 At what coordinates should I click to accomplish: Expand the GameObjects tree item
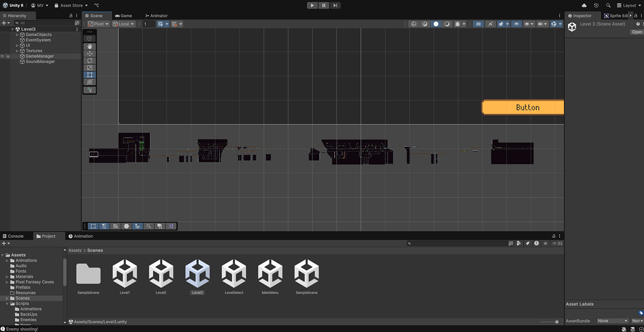click(x=17, y=35)
